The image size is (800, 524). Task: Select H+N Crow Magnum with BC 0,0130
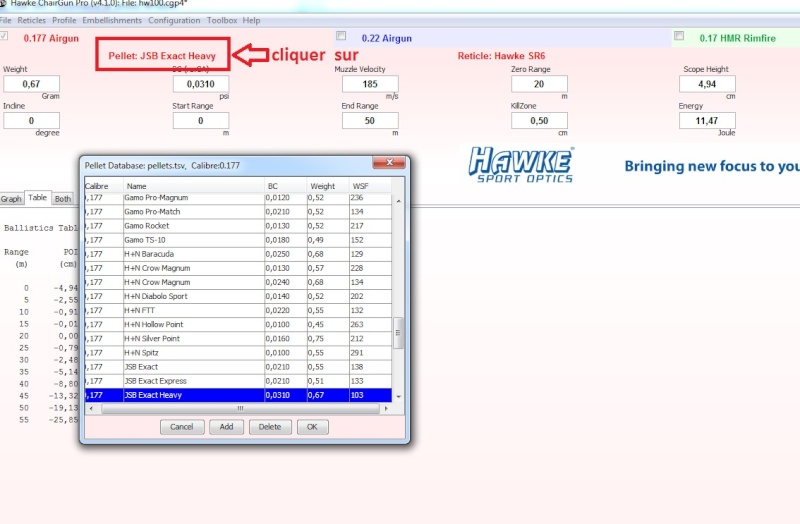(x=238, y=268)
